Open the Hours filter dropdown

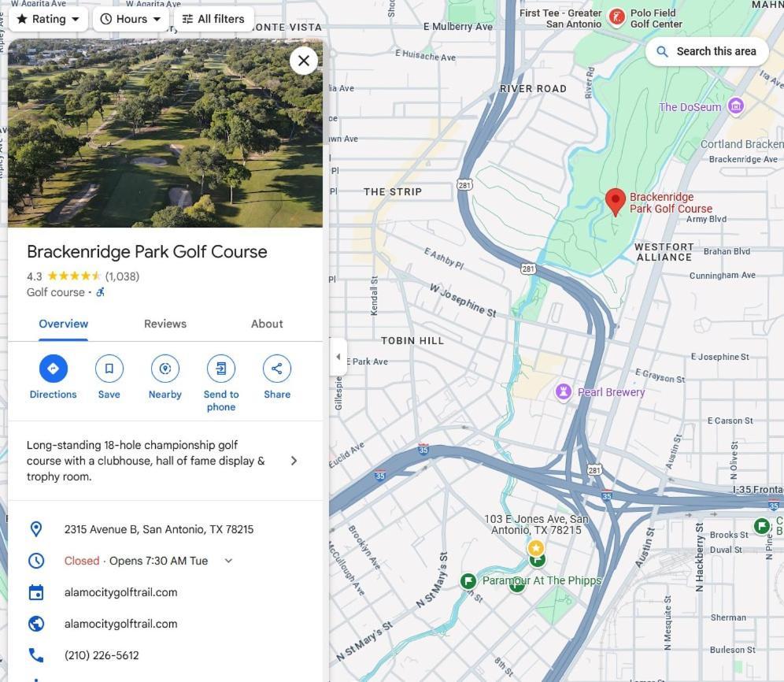click(x=131, y=19)
